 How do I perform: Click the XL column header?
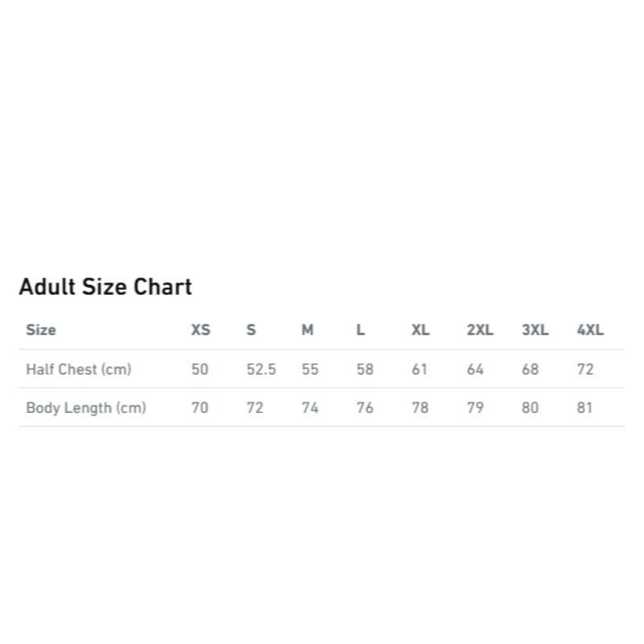pyautogui.click(x=420, y=330)
